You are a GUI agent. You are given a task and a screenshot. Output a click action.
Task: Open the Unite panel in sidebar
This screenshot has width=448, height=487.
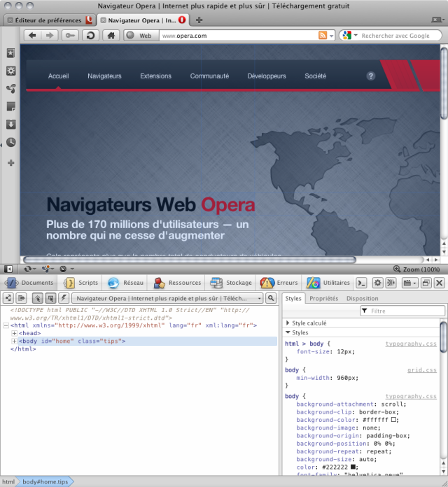[x=11, y=89]
